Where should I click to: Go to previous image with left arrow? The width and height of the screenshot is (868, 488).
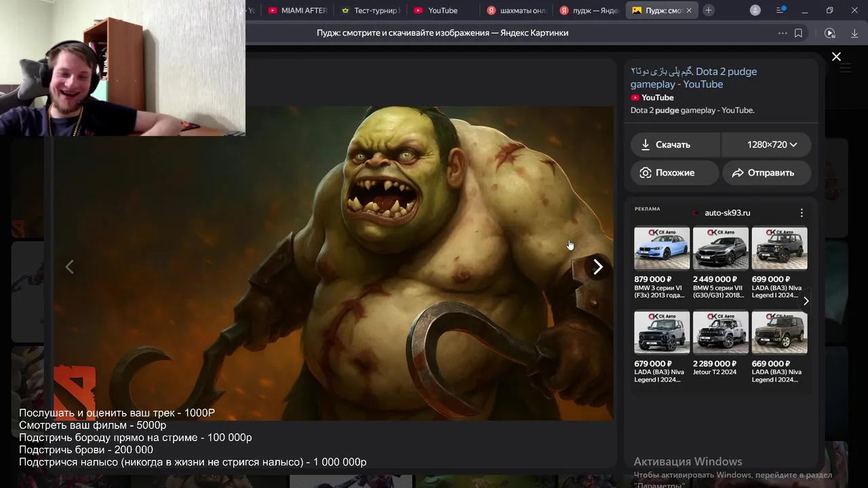[69, 267]
